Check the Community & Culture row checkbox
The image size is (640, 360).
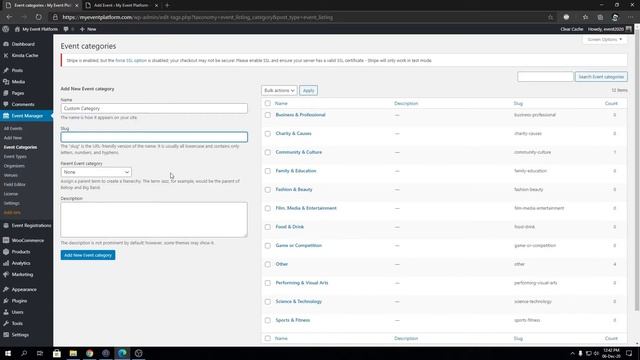(x=268, y=152)
